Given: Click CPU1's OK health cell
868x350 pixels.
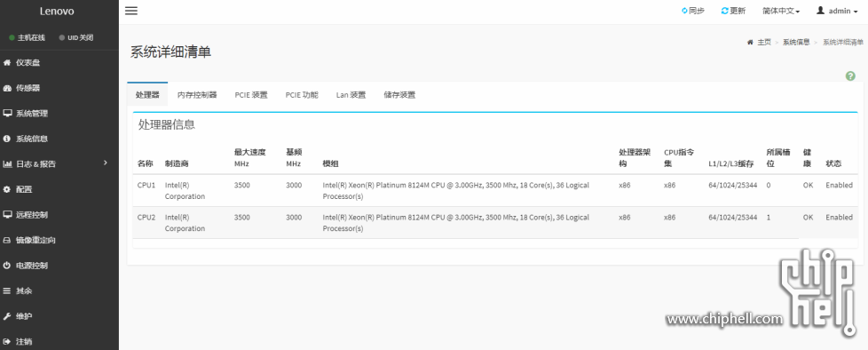Looking at the screenshot, I should (809, 185).
